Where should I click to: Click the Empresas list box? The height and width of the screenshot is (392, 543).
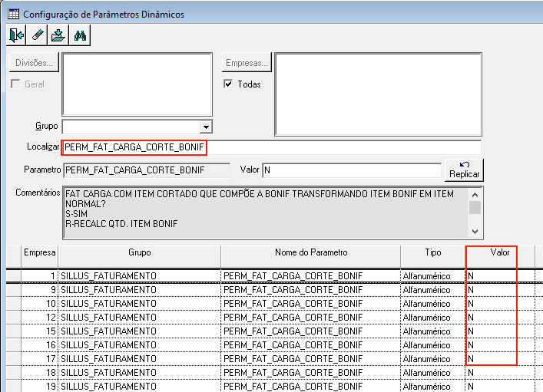[378, 94]
